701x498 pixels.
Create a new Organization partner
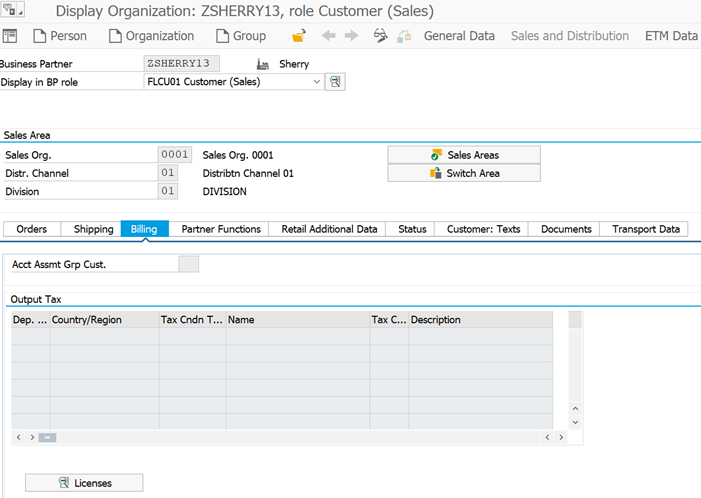[x=152, y=36]
